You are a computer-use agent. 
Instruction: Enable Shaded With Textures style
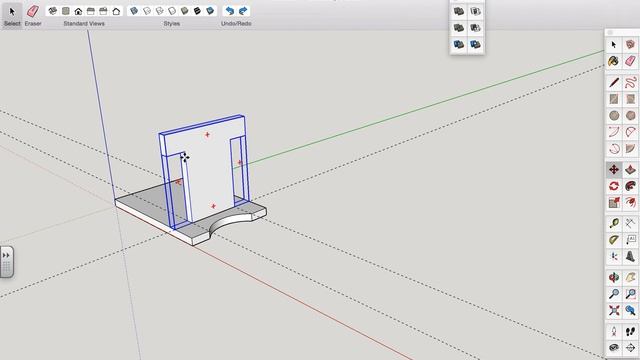click(x=197, y=11)
